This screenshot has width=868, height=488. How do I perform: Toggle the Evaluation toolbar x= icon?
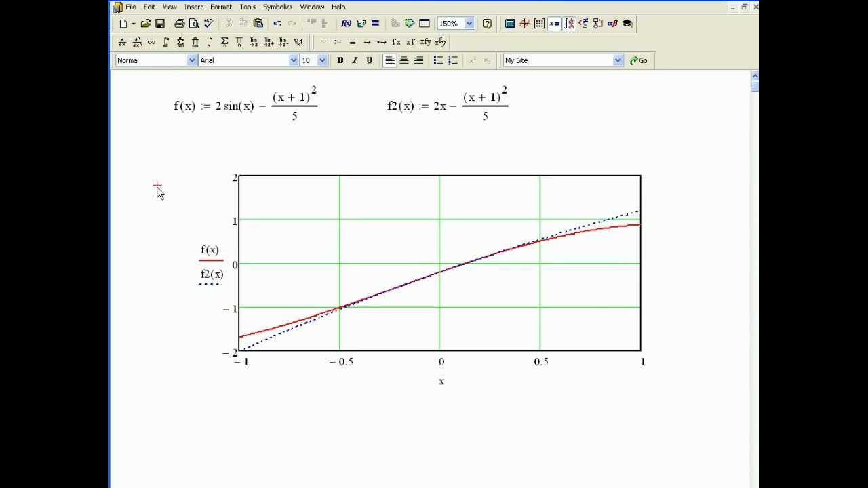coord(554,24)
